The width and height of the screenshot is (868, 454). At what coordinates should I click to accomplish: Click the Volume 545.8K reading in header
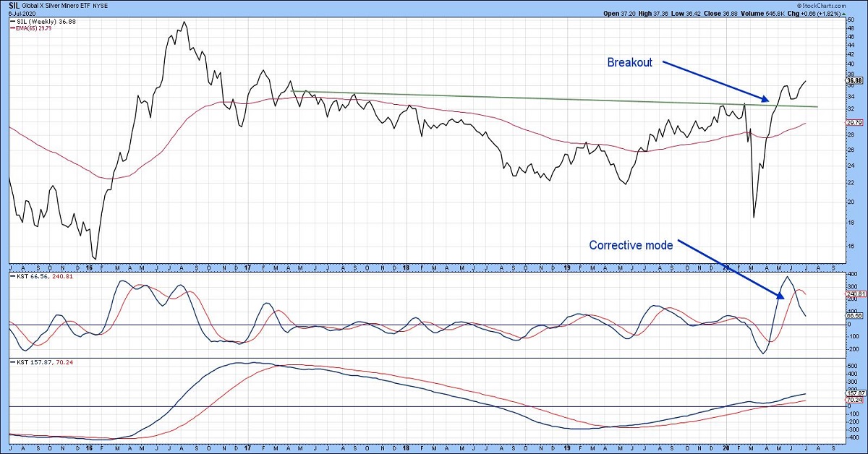(x=783, y=14)
